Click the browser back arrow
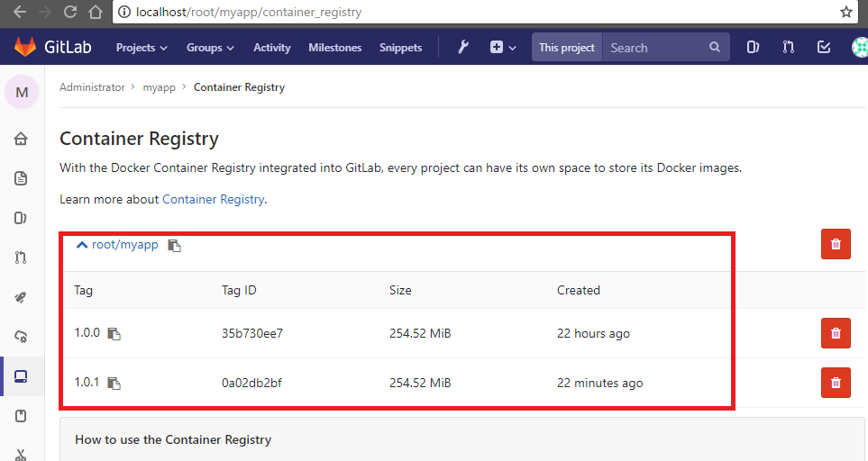The image size is (868, 461). pyautogui.click(x=19, y=12)
